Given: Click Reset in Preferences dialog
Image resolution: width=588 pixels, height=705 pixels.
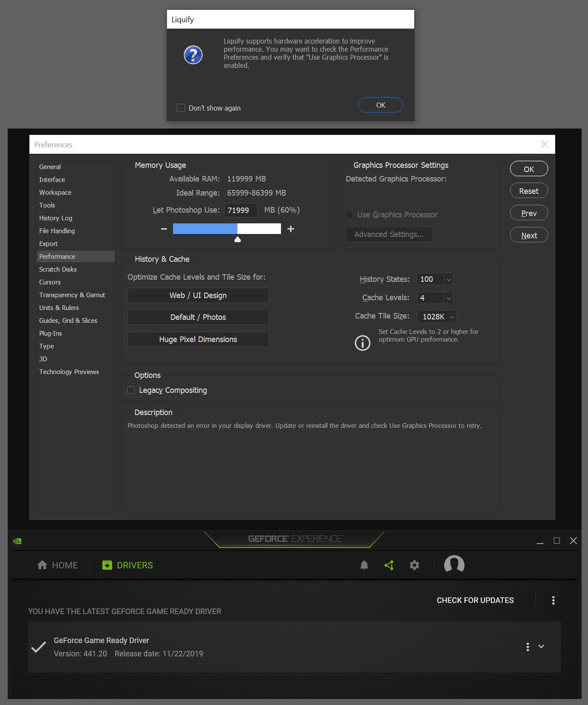Looking at the screenshot, I should [x=529, y=191].
